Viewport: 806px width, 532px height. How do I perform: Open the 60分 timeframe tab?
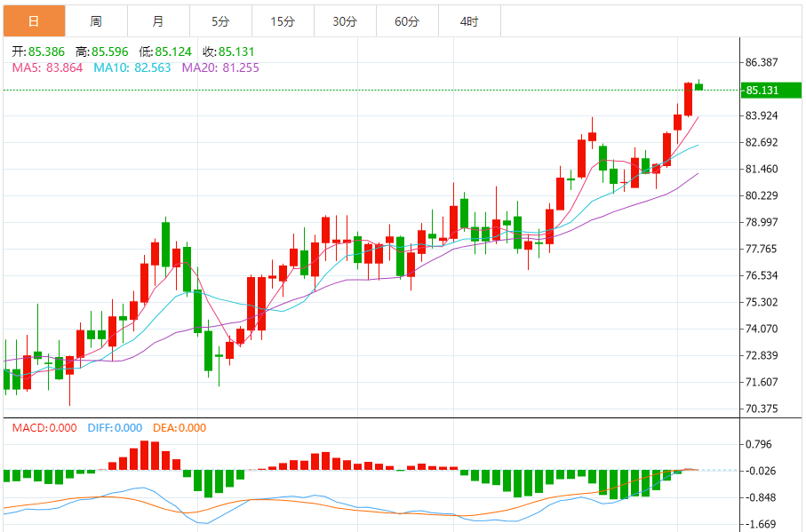pyautogui.click(x=407, y=21)
